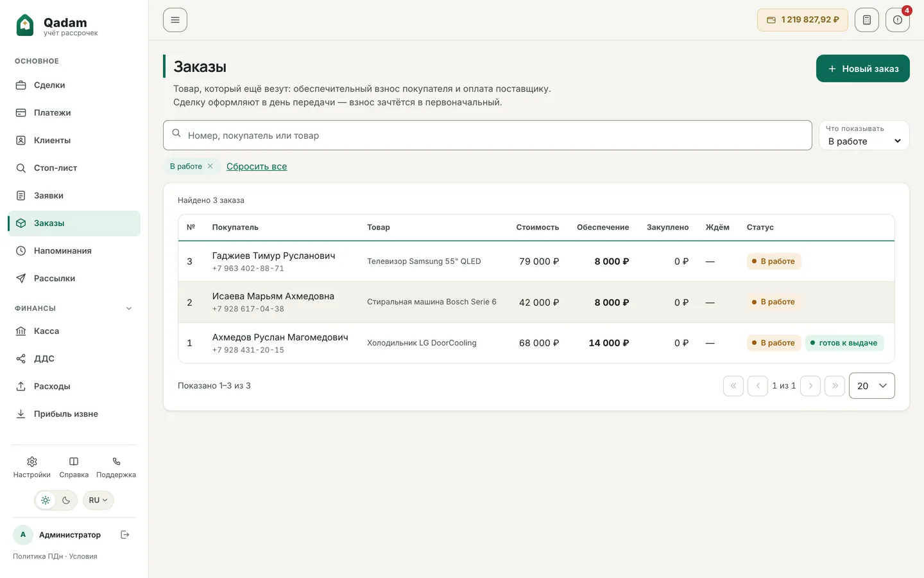Click the ДДС share icon
Image resolution: width=924 pixels, height=578 pixels.
(x=21, y=359)
